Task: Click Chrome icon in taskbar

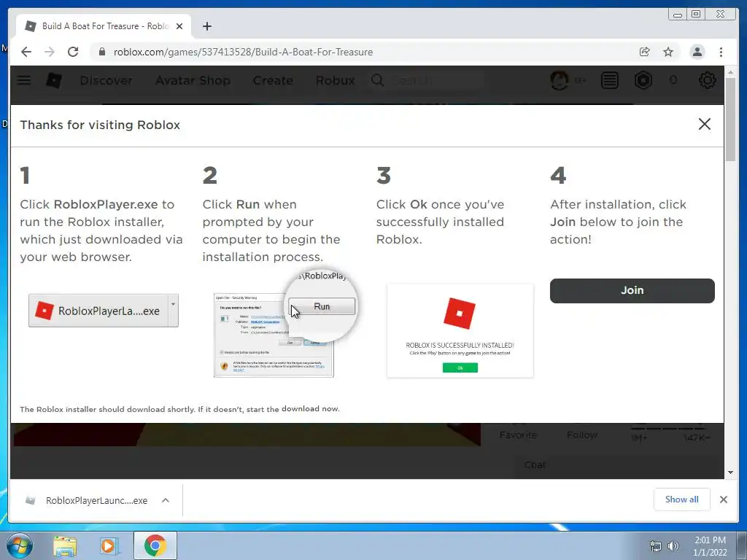Action: (155, 545)
